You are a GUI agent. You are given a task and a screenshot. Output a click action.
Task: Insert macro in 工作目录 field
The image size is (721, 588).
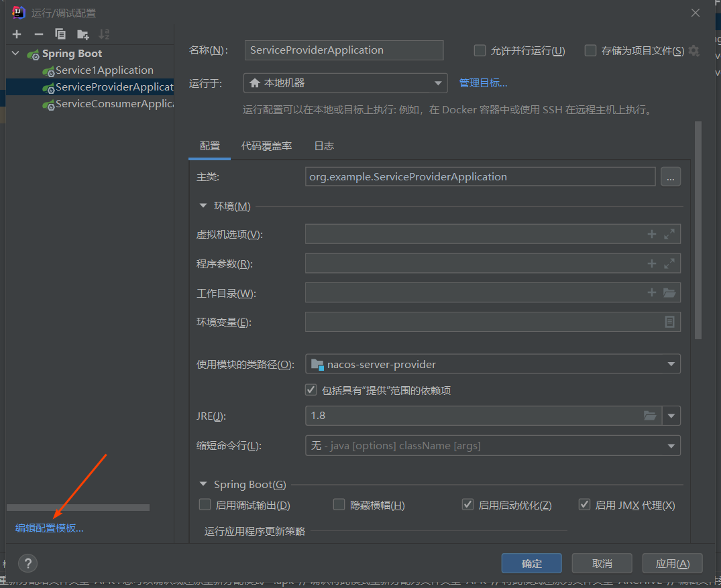coord(651,292)
